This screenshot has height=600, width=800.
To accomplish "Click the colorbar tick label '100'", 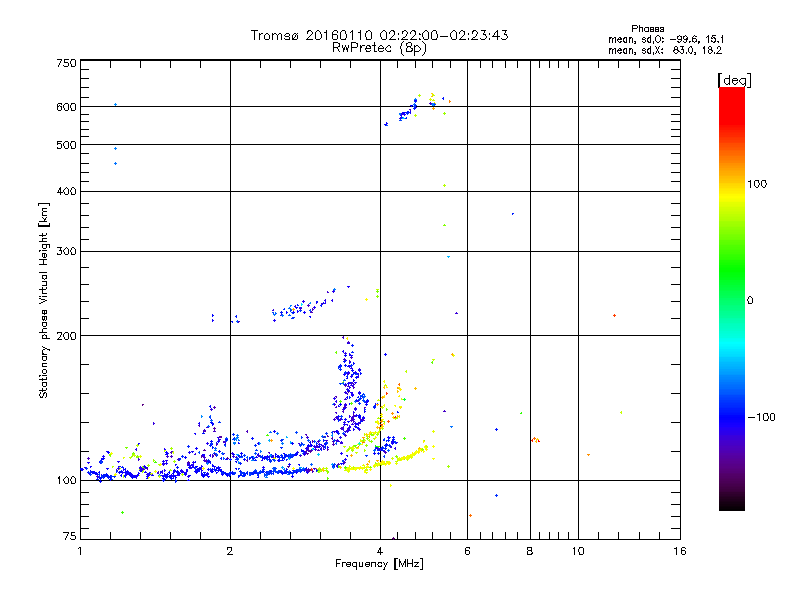I will pos(757,184).
